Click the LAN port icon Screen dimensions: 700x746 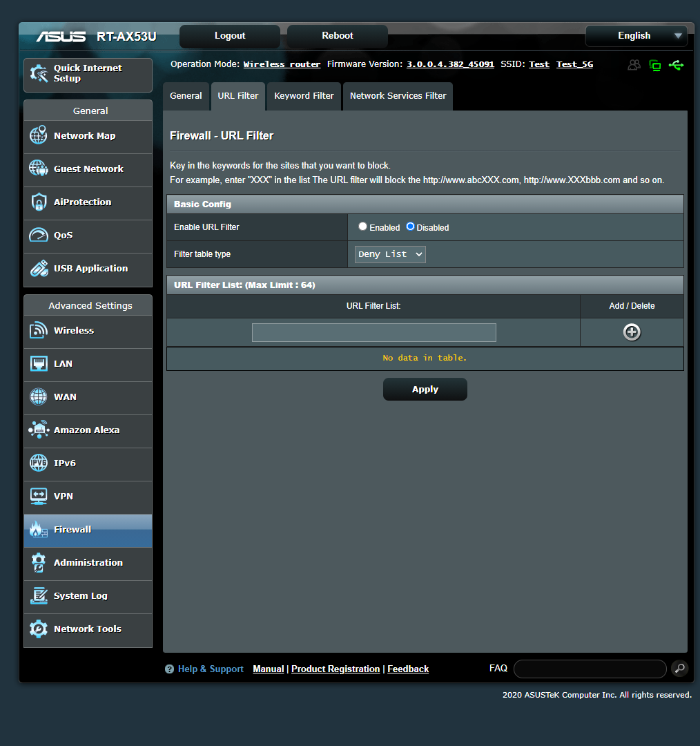point(39,363)
